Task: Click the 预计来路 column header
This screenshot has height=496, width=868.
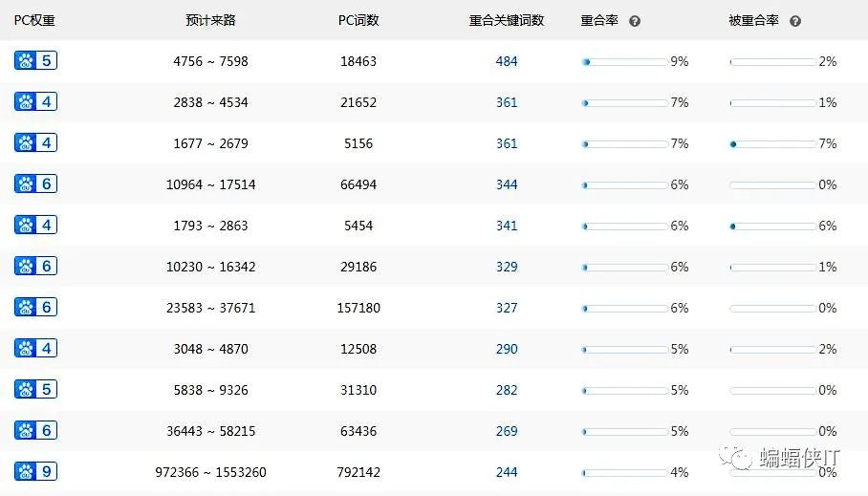Action: pos(210,20)
